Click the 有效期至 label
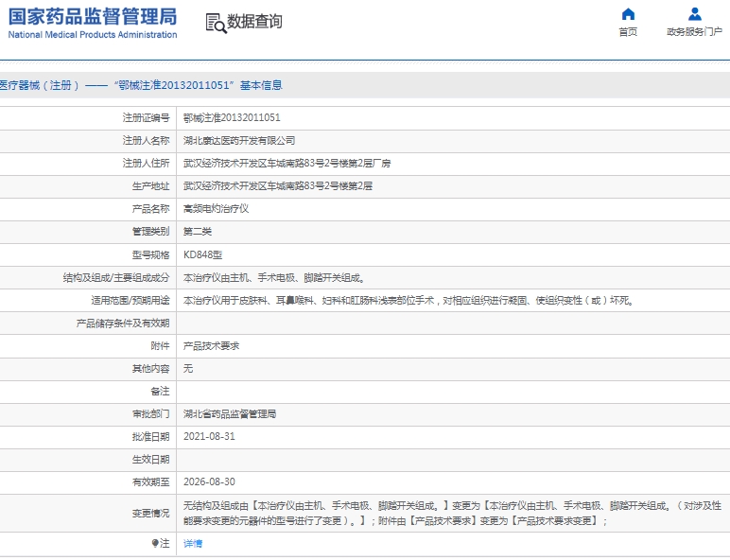The height and width of the screenshot is (560, 730). coord(151,481)
